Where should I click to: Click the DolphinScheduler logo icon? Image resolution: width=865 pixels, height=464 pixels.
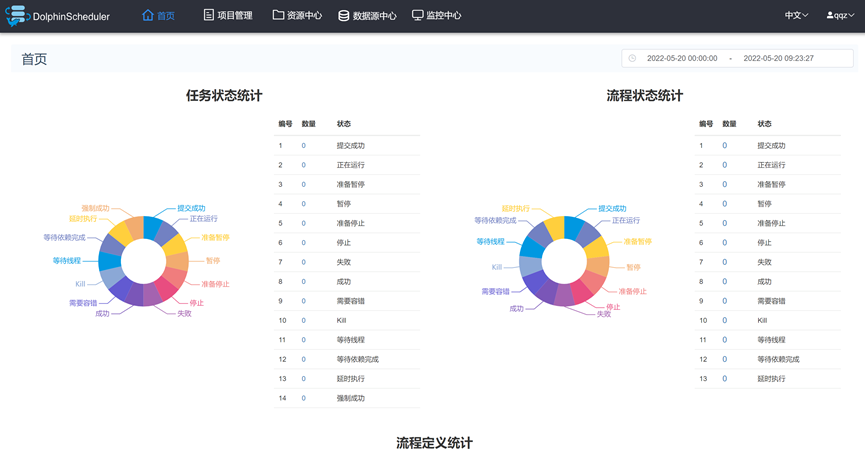17,15
